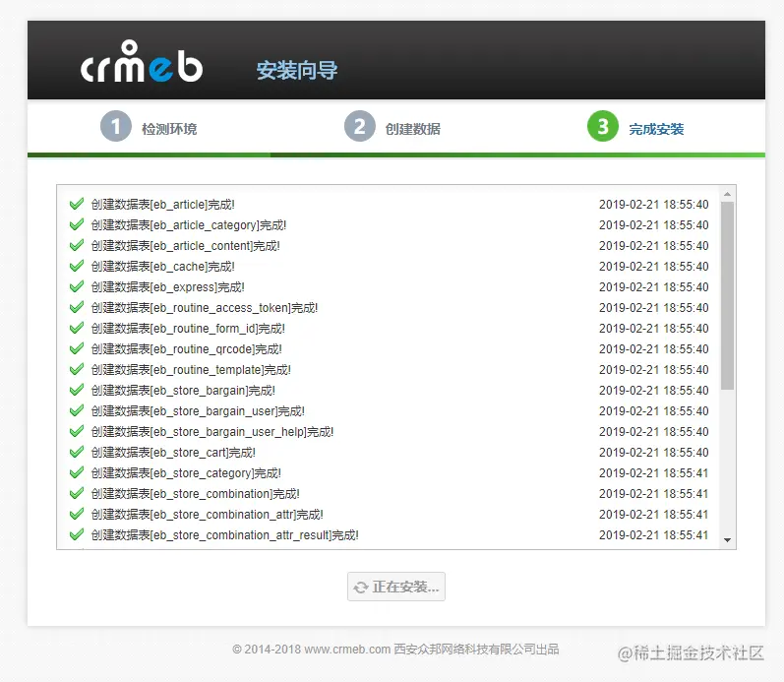This screenshot has width=784, height=682.
Task: Select log text 创建数据表[eb_article]完成!
Action: pyautogui.click(x=162, y=204)
